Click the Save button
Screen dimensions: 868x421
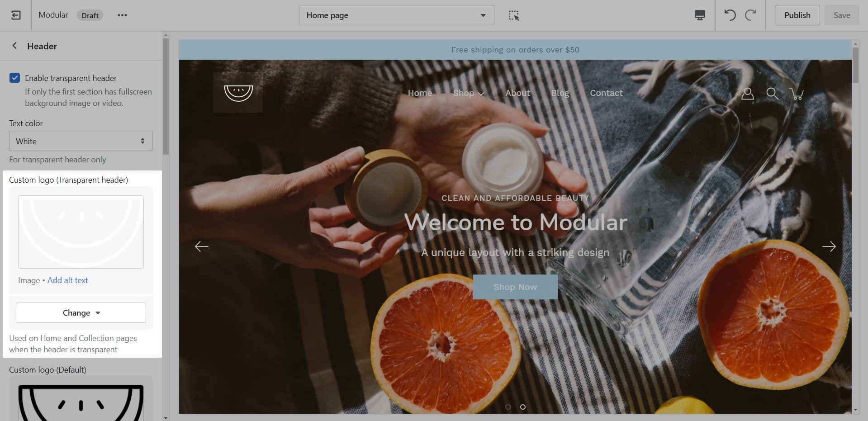(842, 15)
